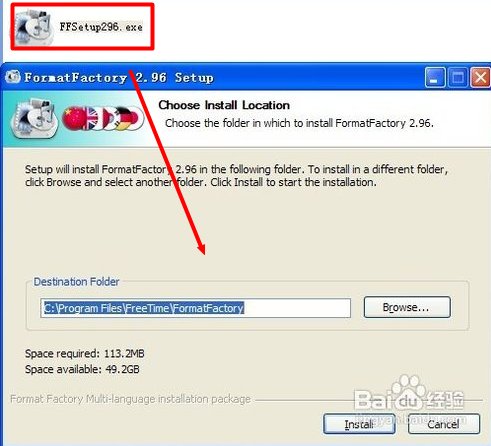Select the Germany flag icon
491x446 pixels.
tap(122, 118)
